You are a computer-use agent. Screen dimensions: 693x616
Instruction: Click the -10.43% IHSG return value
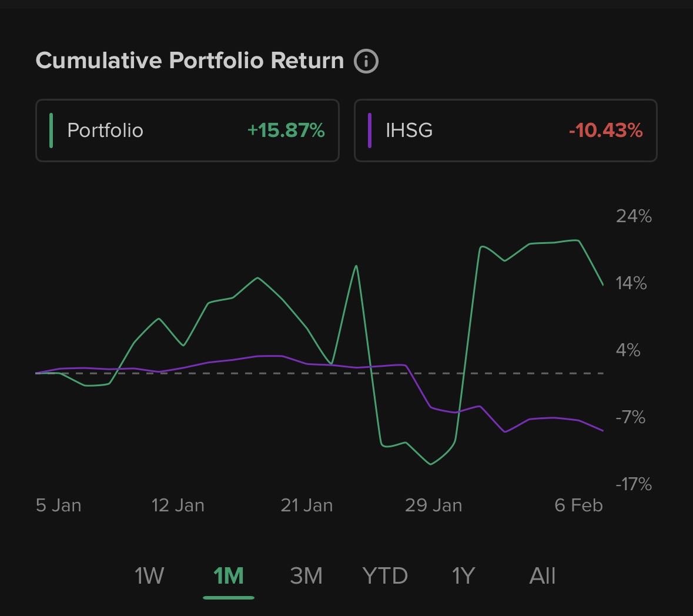pos(605,130)
